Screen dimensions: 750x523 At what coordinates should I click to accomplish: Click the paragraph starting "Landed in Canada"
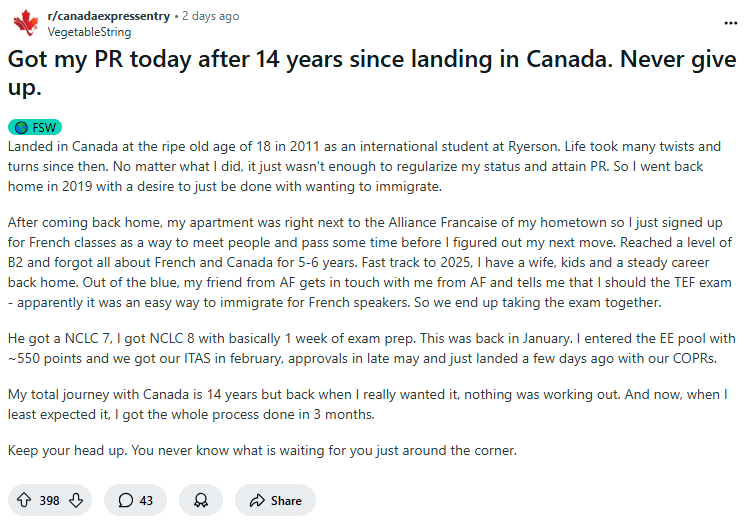[x=365, y=165]
